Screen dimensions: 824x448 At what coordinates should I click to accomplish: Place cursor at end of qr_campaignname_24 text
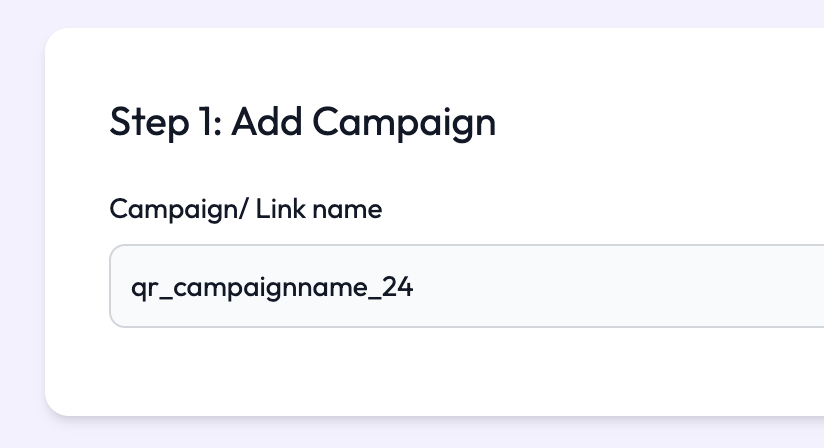coord(414,288)
